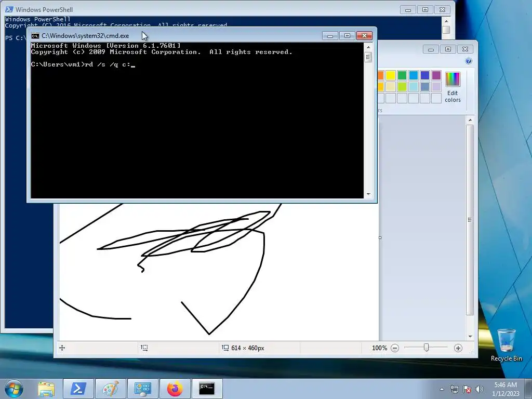This screenshot has width=532, height=399.
Task: Open the volume speaker tray icon
Action: coord(480,389)
